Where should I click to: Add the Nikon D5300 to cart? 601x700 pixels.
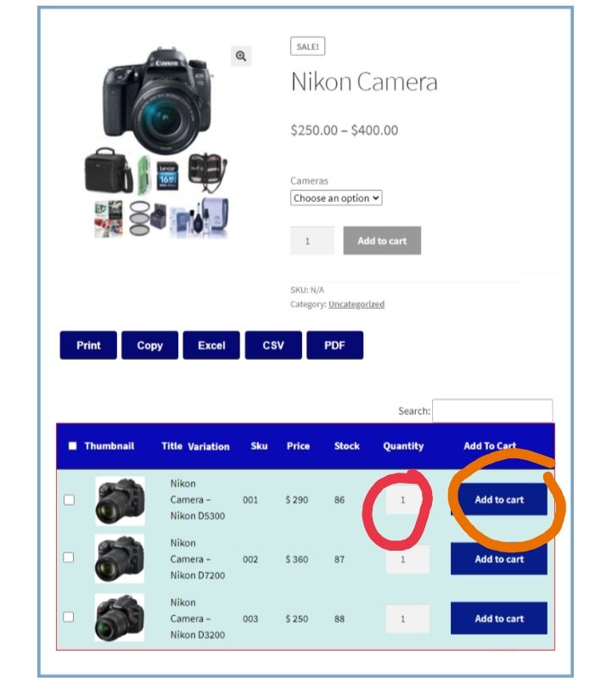pyautogui.click(x=499, y=500)
